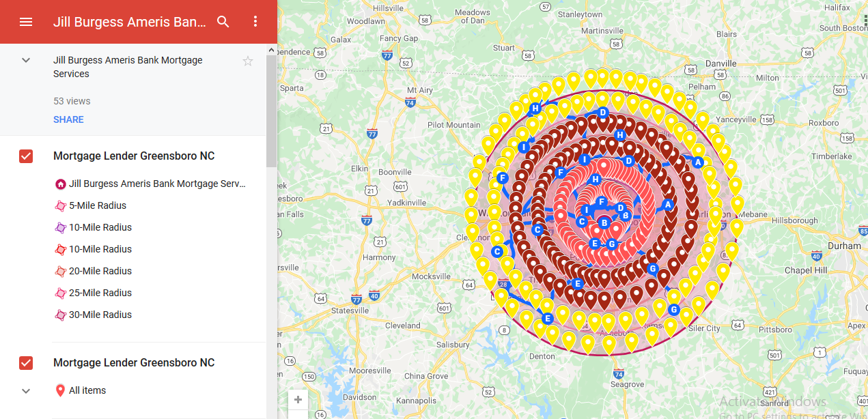Click the Siler City label on map

[x=704, y=328]
